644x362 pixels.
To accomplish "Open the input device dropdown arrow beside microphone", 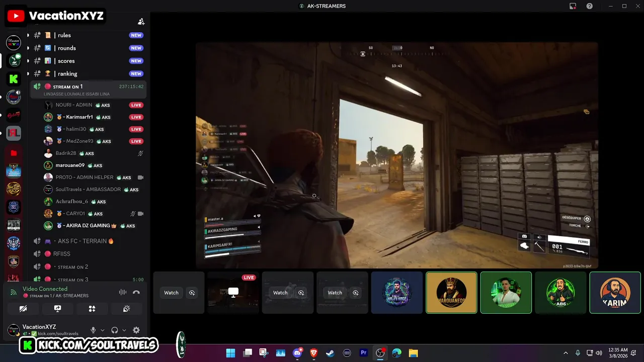I will pyautogui.click(x=102, y=330).
